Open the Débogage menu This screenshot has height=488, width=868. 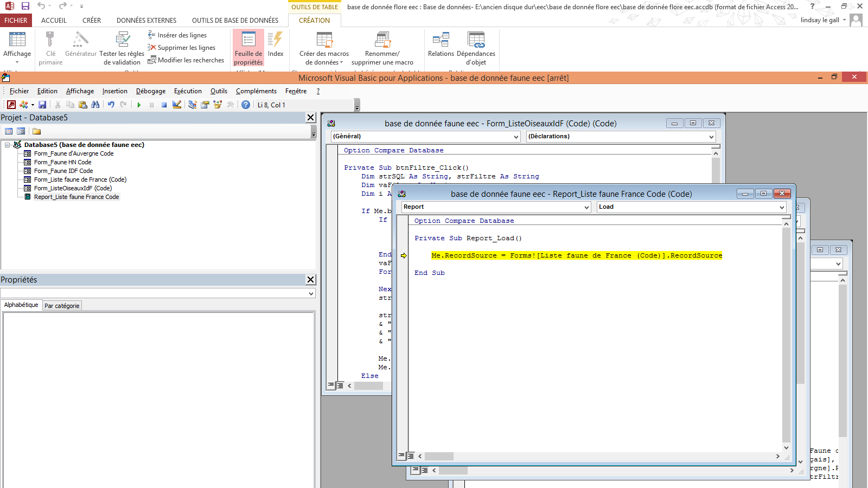151,91
